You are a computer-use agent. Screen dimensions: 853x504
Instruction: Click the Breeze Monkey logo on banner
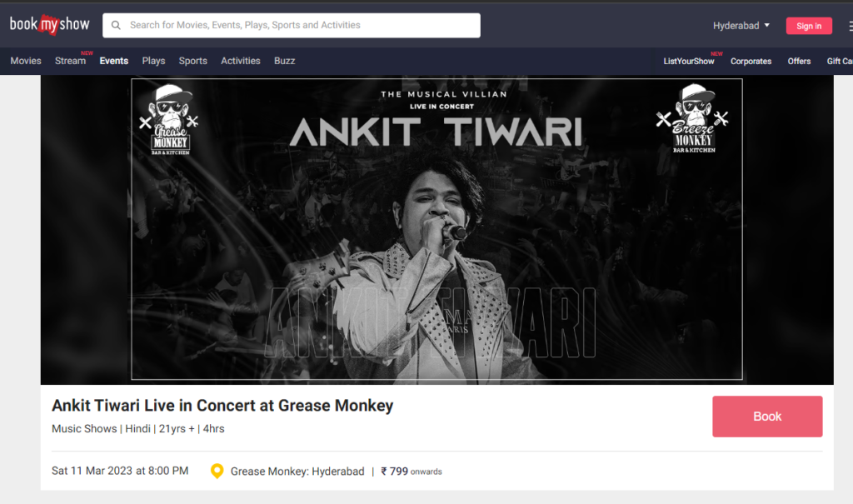692,118
